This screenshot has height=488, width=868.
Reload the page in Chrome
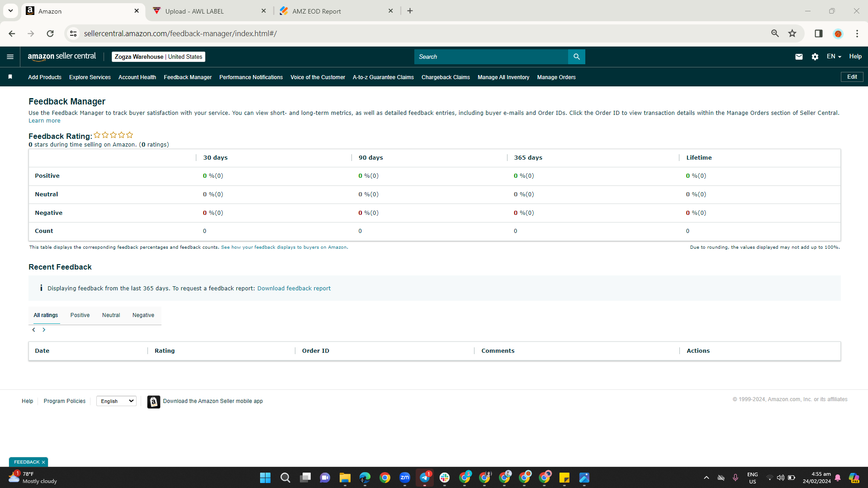(50, 33)
